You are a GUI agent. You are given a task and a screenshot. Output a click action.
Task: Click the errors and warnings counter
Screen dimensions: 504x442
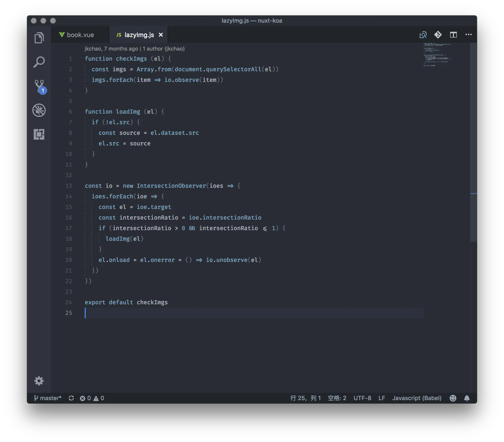click(x=92, y=398)
